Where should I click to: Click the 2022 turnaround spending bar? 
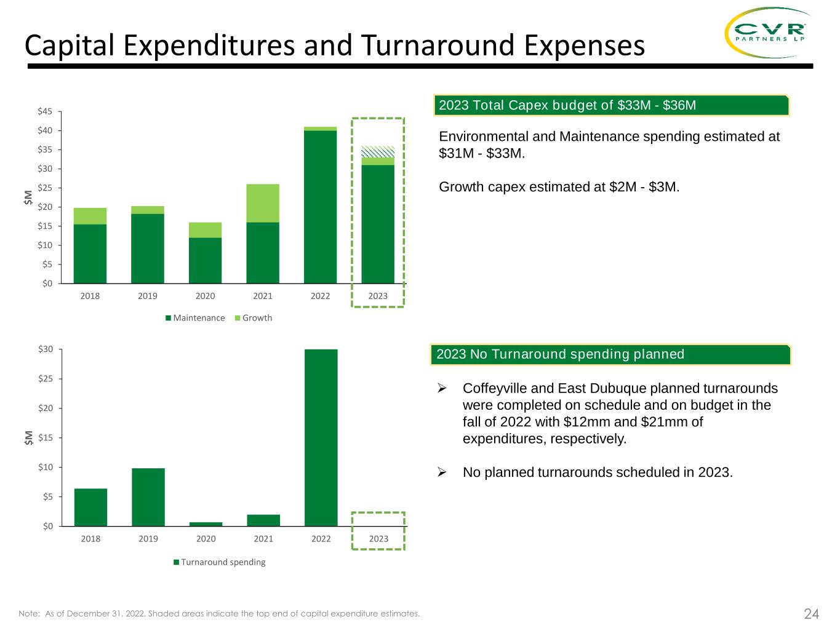click(321, 437)
